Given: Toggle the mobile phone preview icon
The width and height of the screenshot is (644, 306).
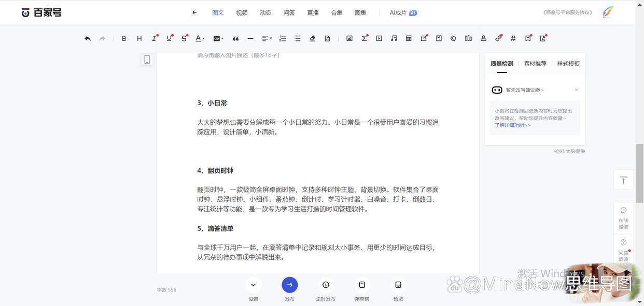Looking at the screenshot, I should [x=147, y=60].
